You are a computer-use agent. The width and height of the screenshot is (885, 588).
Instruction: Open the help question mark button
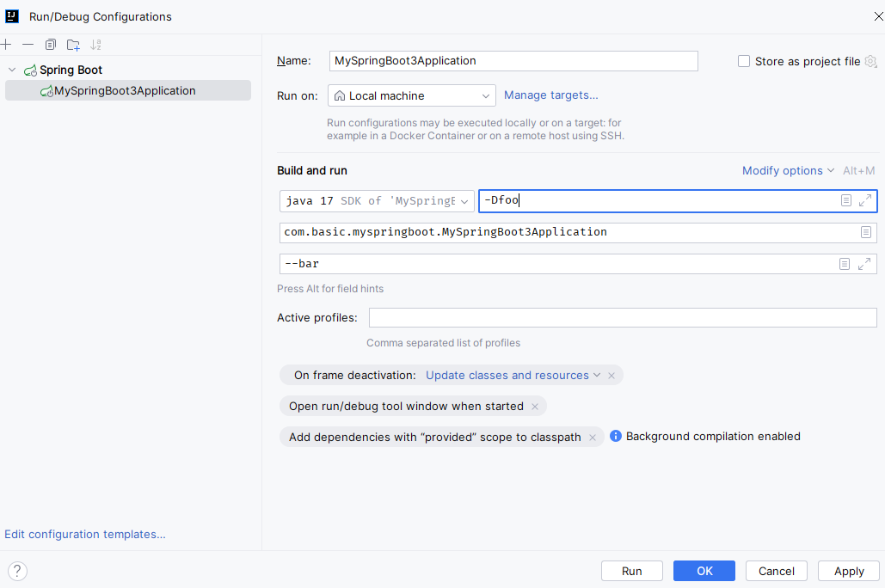(17, 571)
